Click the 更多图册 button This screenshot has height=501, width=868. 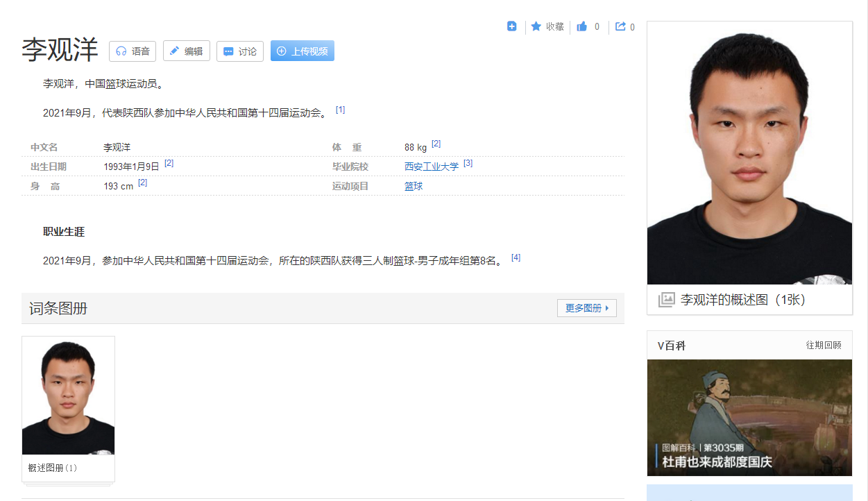point(587,308)
